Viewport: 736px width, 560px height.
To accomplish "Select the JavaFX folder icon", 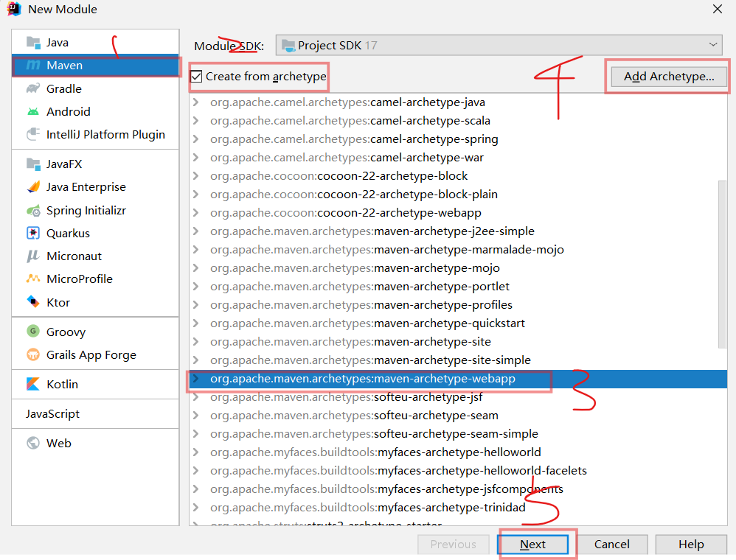I will (x=33, y=164).
